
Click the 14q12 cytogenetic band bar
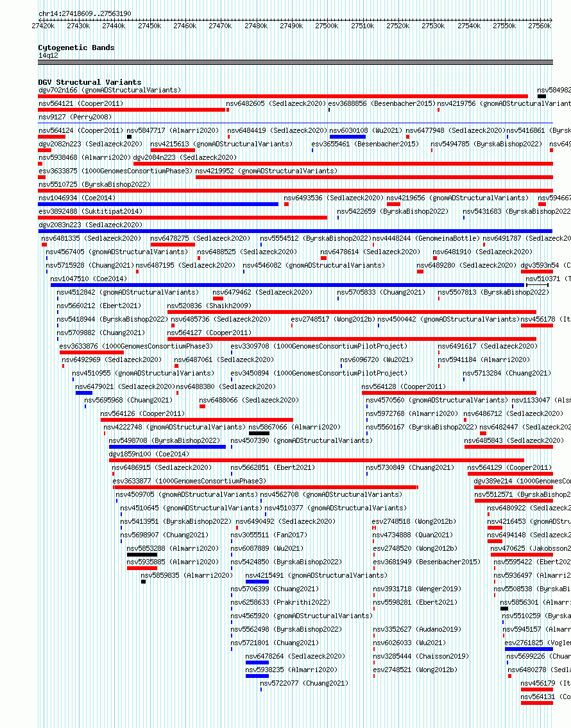296,62
